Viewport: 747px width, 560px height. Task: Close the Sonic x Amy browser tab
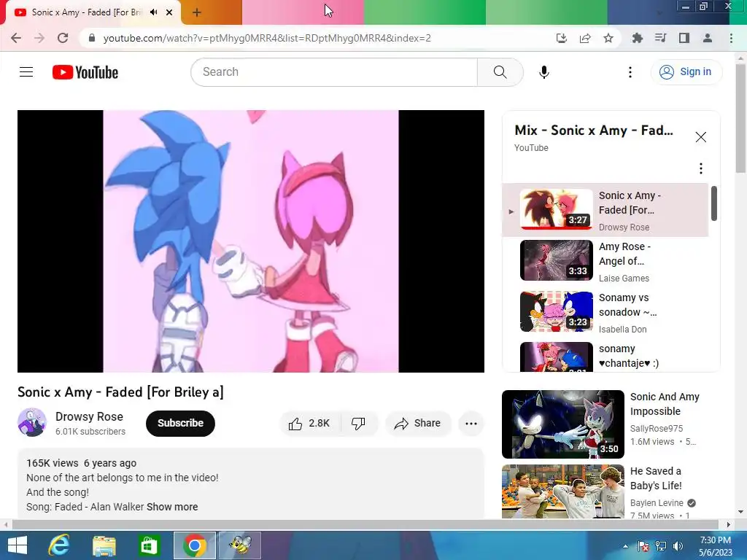[x=169, y=12]
